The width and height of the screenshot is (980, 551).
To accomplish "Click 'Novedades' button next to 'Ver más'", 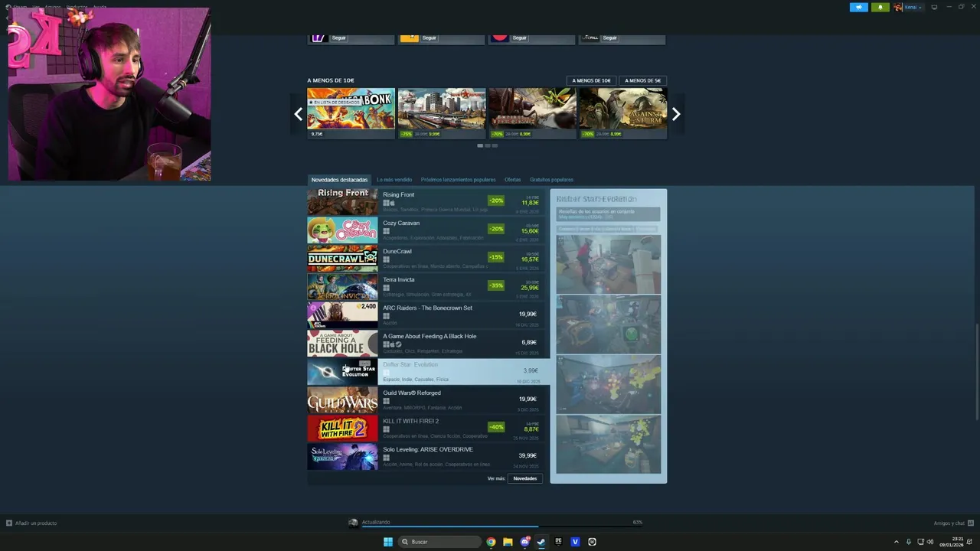I will pyautogui.click(x=524, y=478).
